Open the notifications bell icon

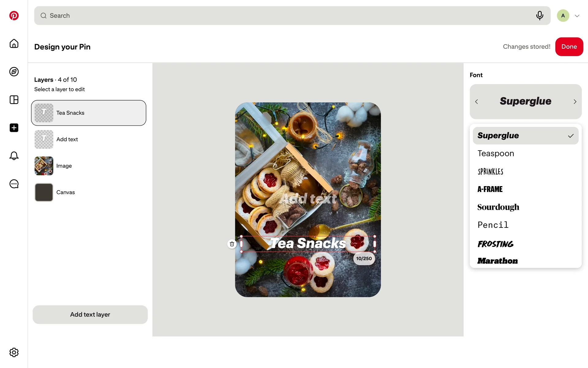coord(14,156)
